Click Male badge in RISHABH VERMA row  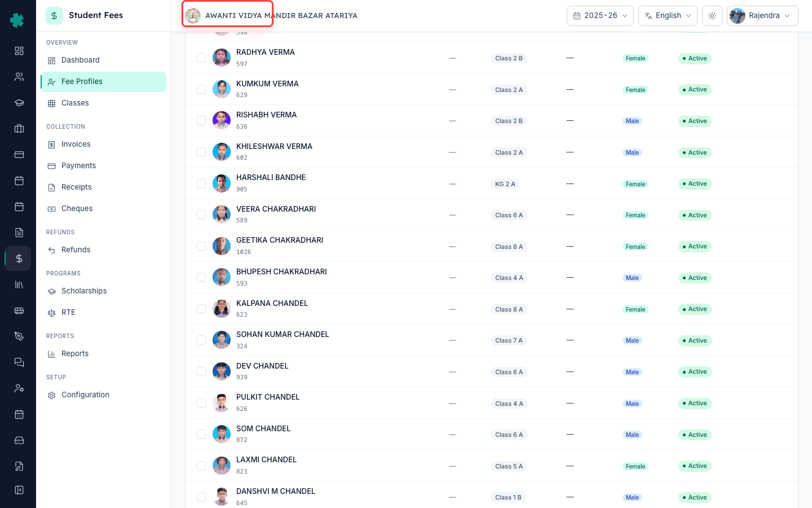click(633, 121)
